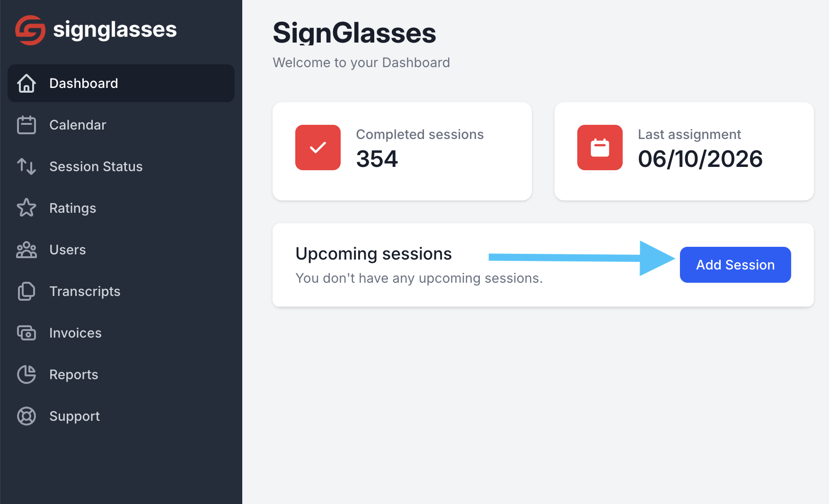Click the red calendar last assignment icon
This screenshot has width=829, height=504.
(x=600, y=148)
